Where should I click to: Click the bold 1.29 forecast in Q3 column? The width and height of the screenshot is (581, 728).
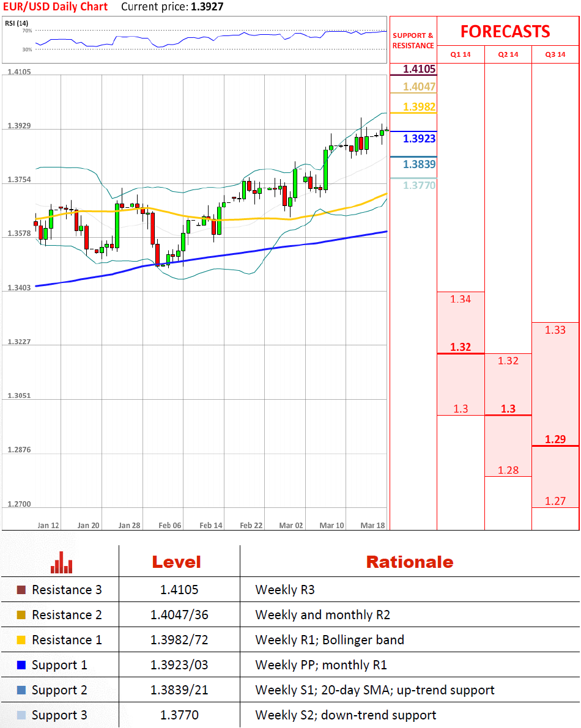pyautogui.click(x=555, y=439)
